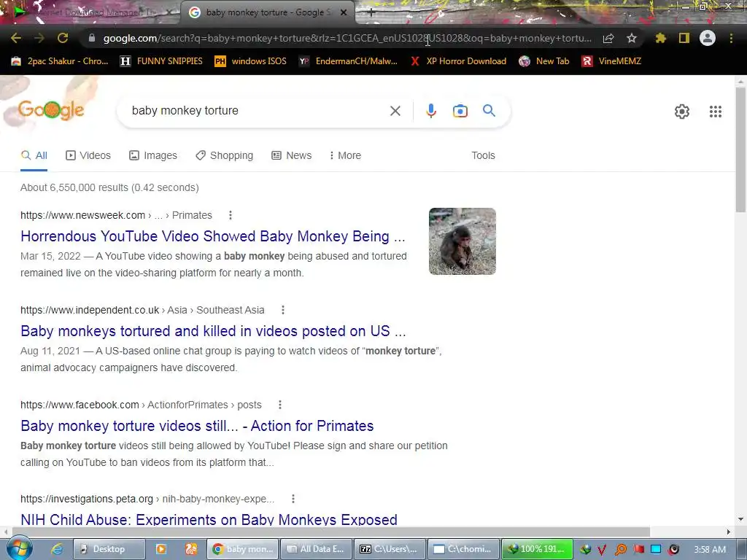
Task: Switch to the Videos results tab
Action: pos(88,156)
